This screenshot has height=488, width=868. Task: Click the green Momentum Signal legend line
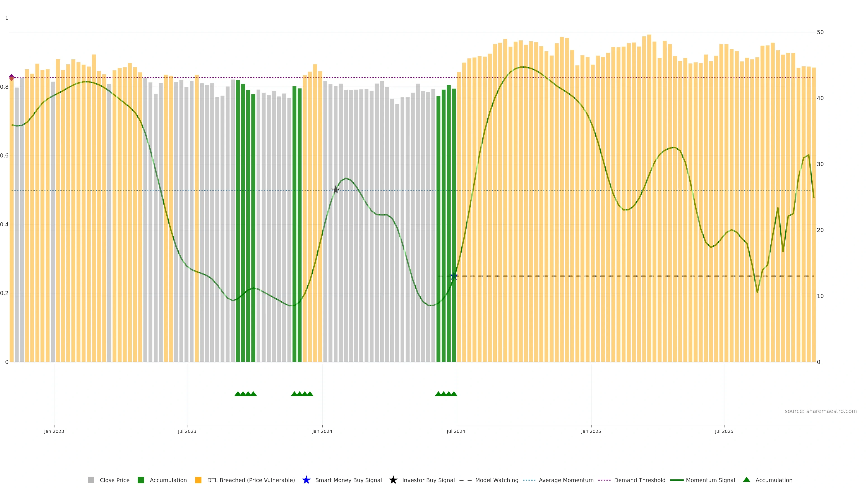click(x=677, y=480)
